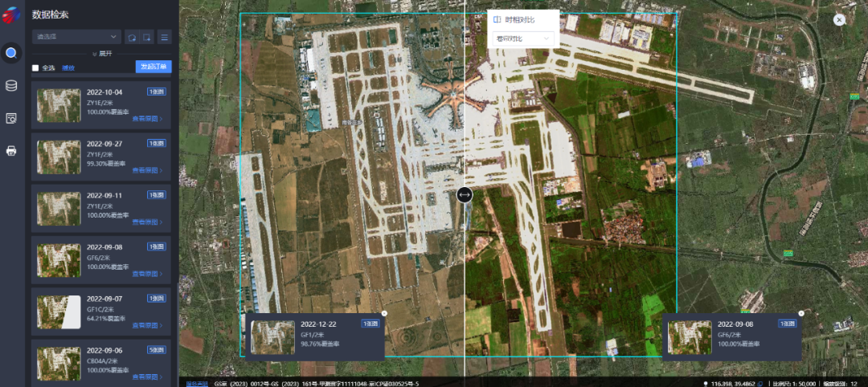Click the 服务声明 link in footer
The width and height of the screenshot is (868, 387).
pyautogui.click(x=195, y=383)
